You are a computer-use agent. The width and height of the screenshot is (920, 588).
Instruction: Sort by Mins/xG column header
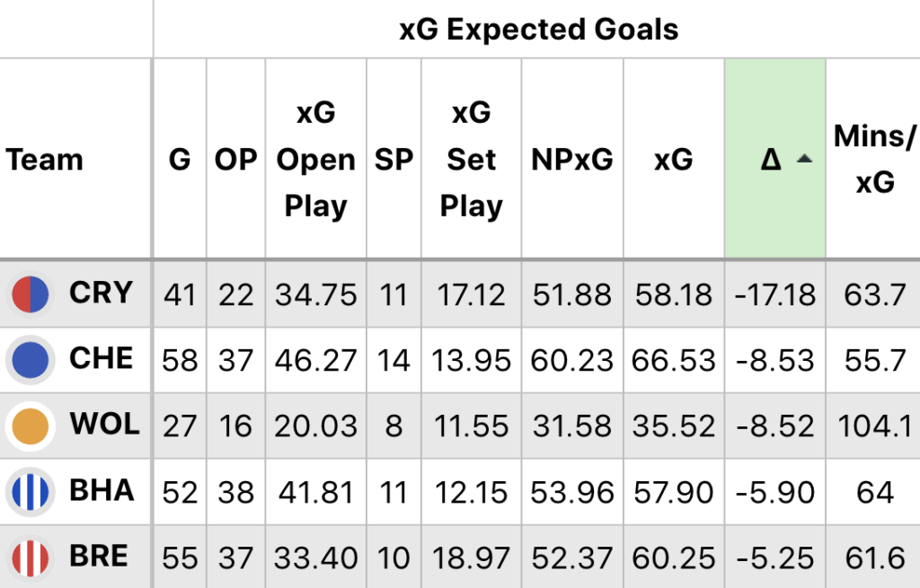click(874, 160)
